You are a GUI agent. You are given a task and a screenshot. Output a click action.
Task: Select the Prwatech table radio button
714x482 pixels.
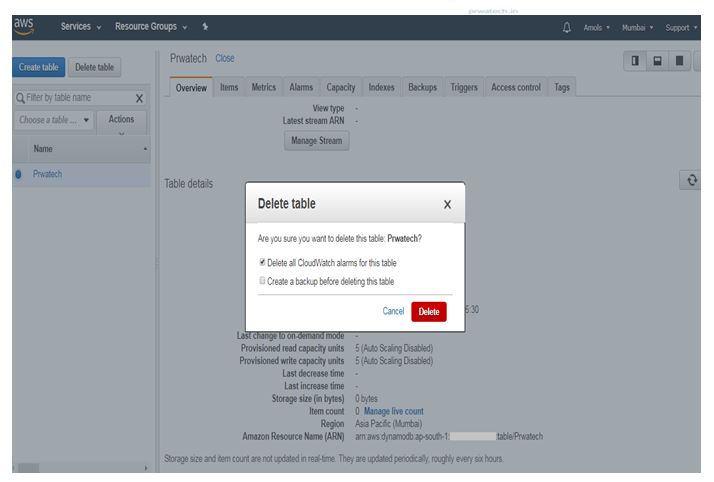(19, 174)
